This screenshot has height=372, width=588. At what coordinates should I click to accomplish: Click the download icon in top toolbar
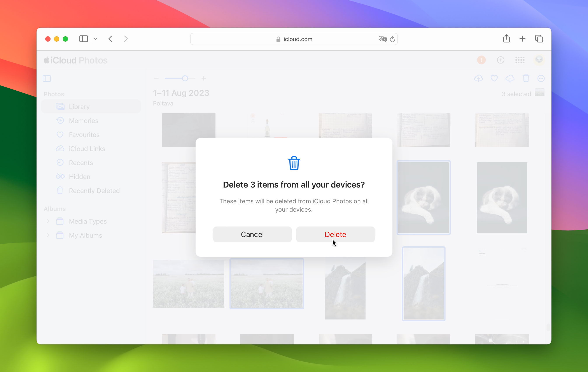510,78
